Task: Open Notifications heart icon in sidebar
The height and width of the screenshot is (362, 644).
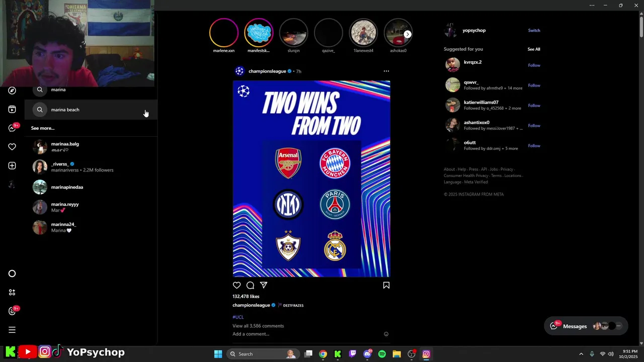Action: [x=12, y=147]
